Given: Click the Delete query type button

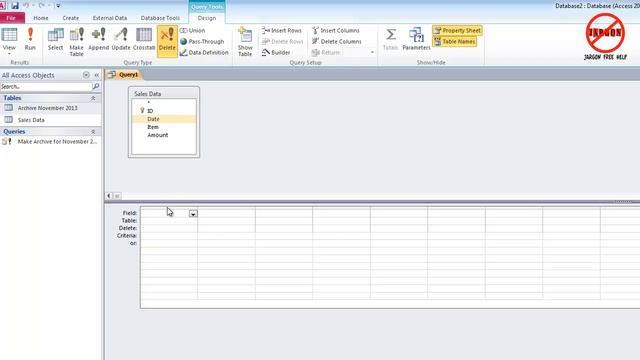Looking at the screenshot, I should click(x=167, y=41).
